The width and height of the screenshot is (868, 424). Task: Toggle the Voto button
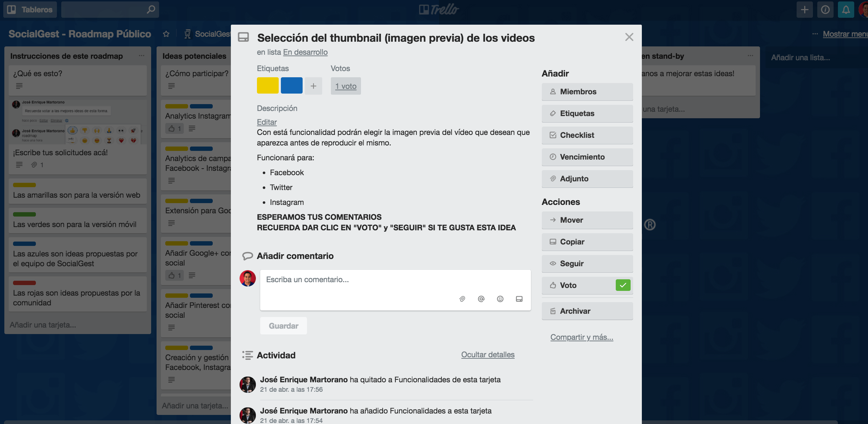click(587, 285)
